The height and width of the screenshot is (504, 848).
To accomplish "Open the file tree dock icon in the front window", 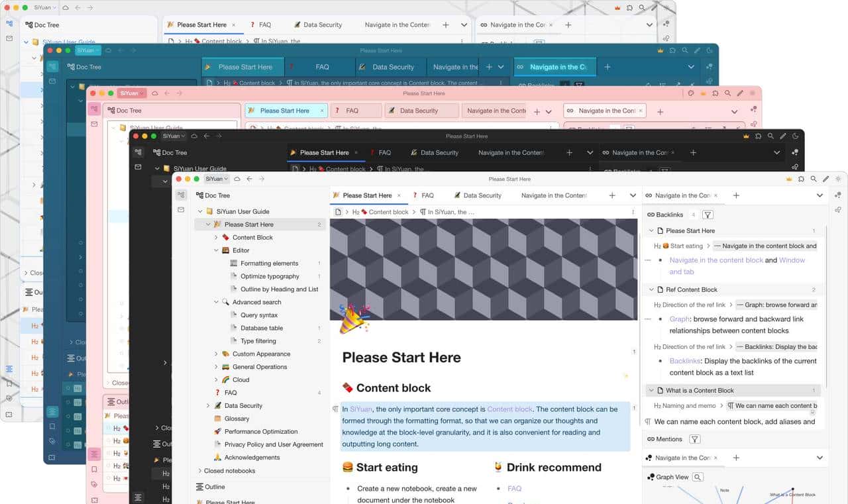I will click(181, 195).
